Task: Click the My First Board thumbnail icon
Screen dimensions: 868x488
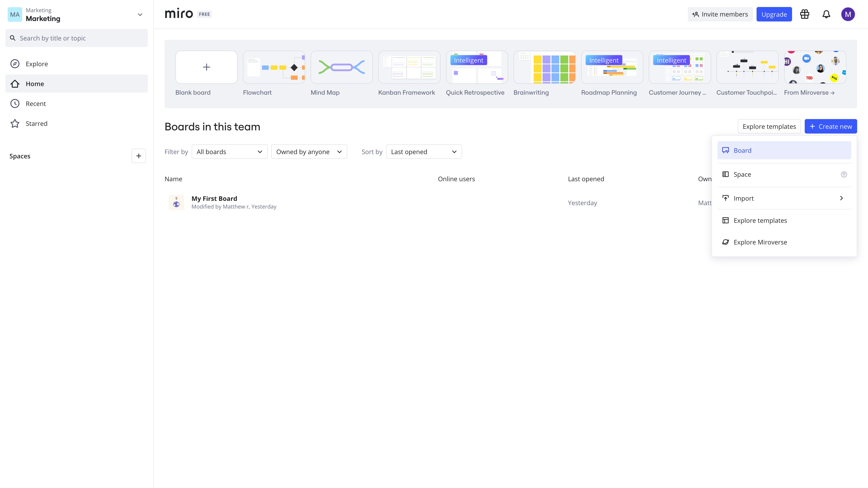Action: tap(176, 202)
